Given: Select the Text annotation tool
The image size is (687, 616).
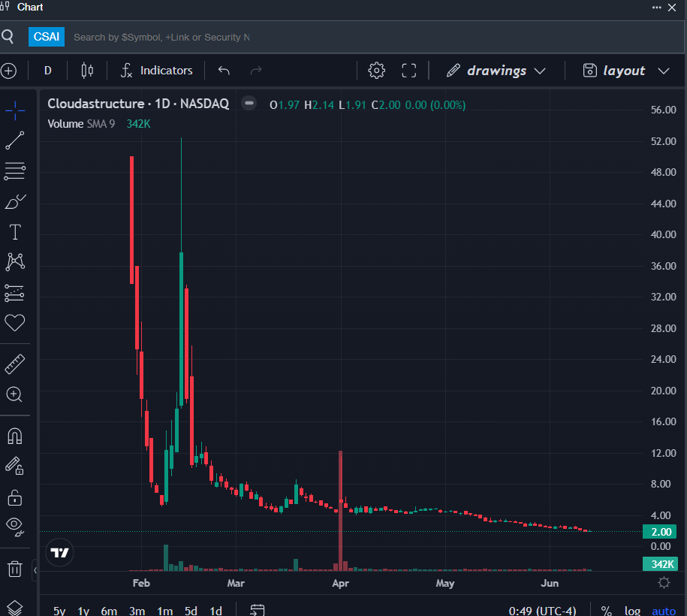Looking at the screenshot, I should [x=15, y=232].
